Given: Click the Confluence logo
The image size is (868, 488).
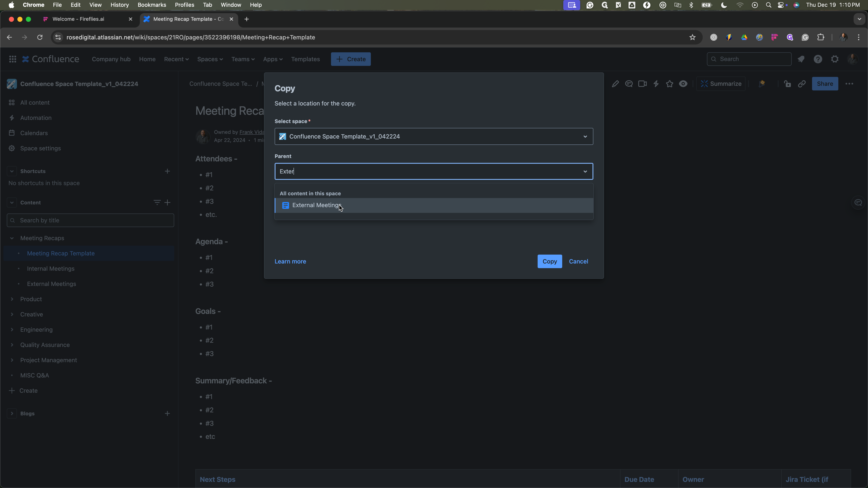Looking at the screenshot, I should (51, 59).
